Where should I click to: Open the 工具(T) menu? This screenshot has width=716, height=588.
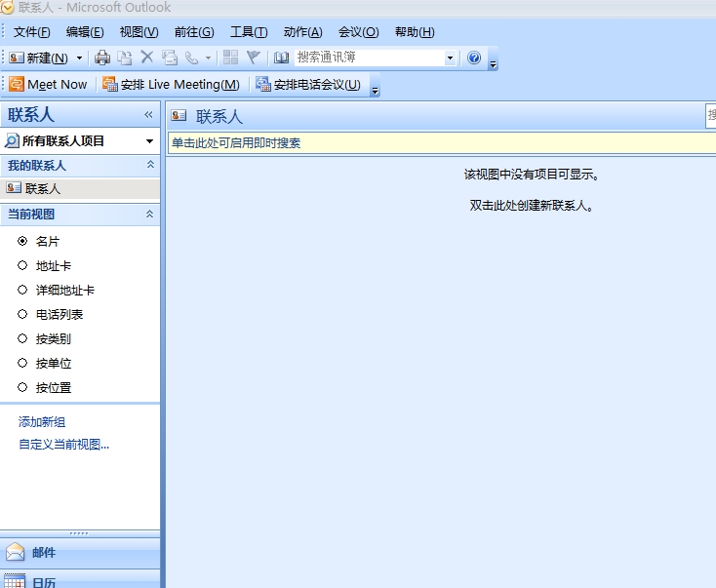pos(248,32)
